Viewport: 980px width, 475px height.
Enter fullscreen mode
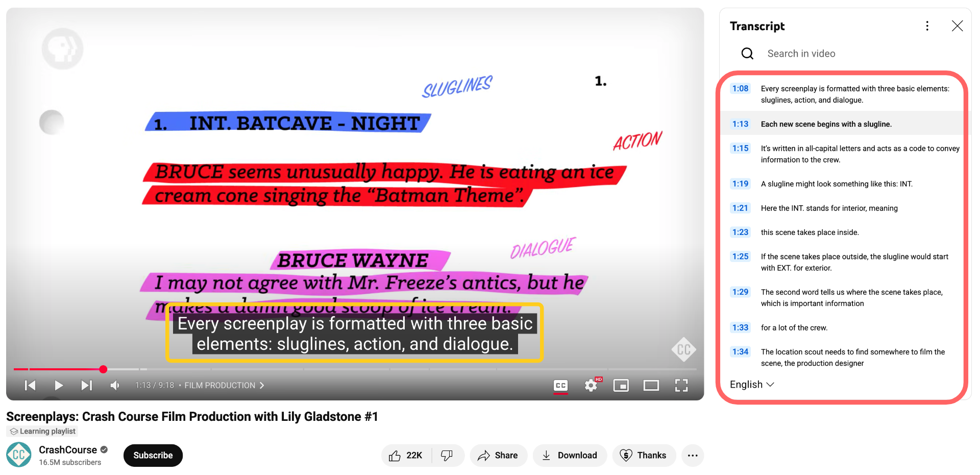coord(681,386)
